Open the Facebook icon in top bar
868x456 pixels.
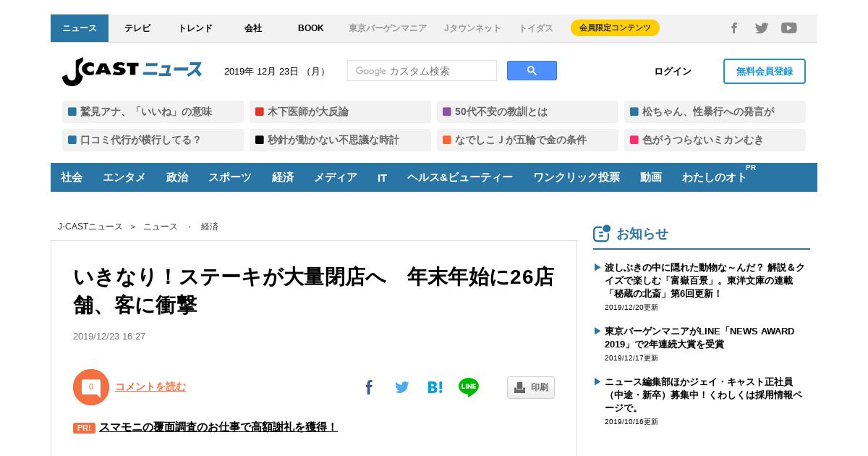click(734, 28)
